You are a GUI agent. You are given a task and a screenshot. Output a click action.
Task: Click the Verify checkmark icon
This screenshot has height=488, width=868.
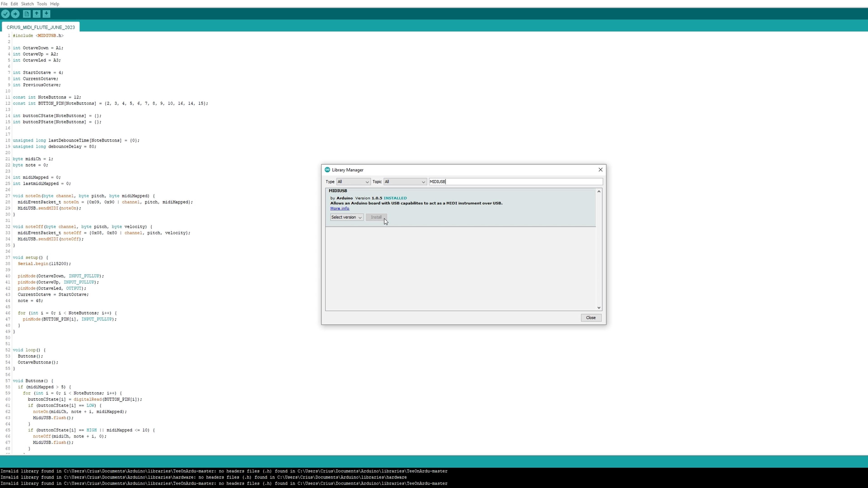coord(5,14)
